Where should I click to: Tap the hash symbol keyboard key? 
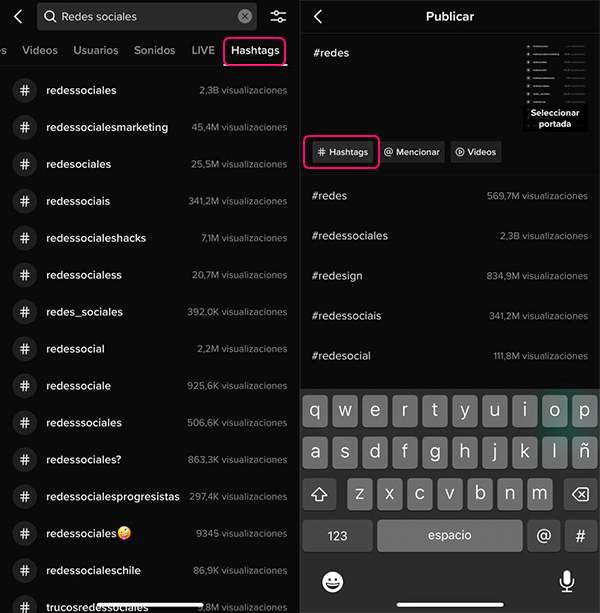(x=580, y=536)
